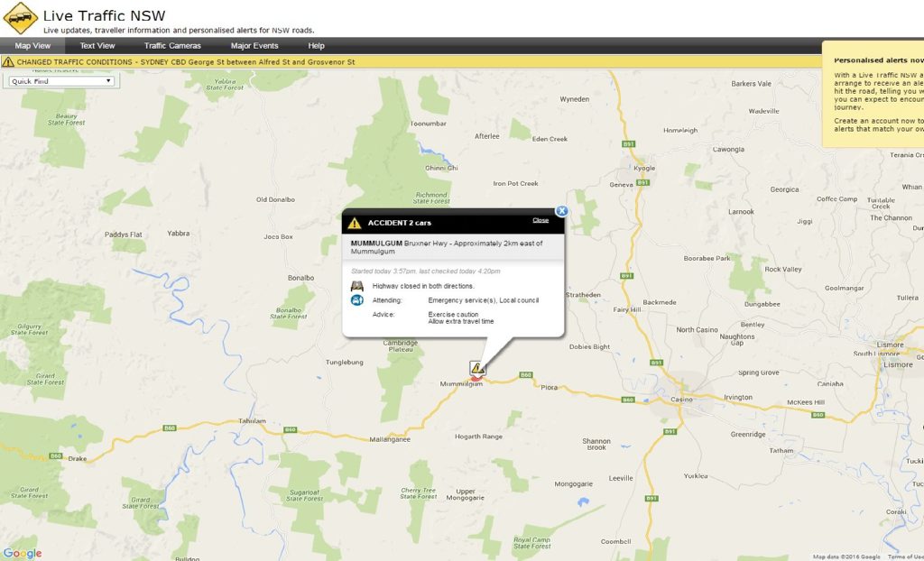Open the Traffic Cameras tab
Screen dimensions: 924x561
click(x=172, y=45)
